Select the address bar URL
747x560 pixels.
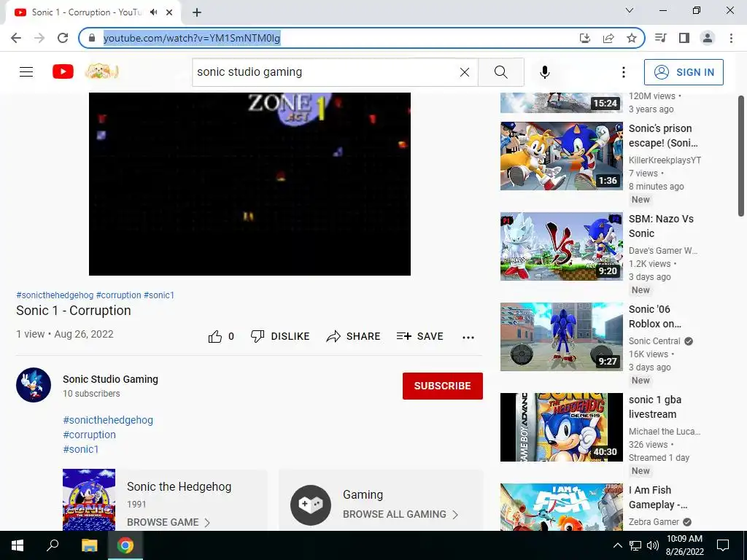click(x=192, y=38)
